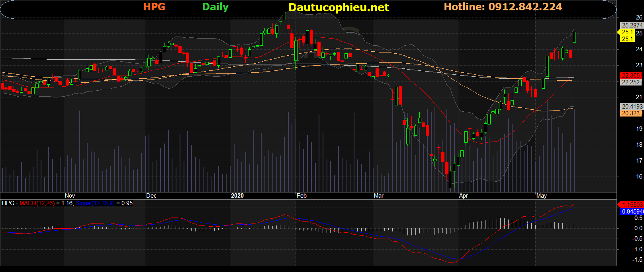The height and width of the screenshot is (272, 644).
Task: Click the 2020 year marker on time axis
Action: 237,196
